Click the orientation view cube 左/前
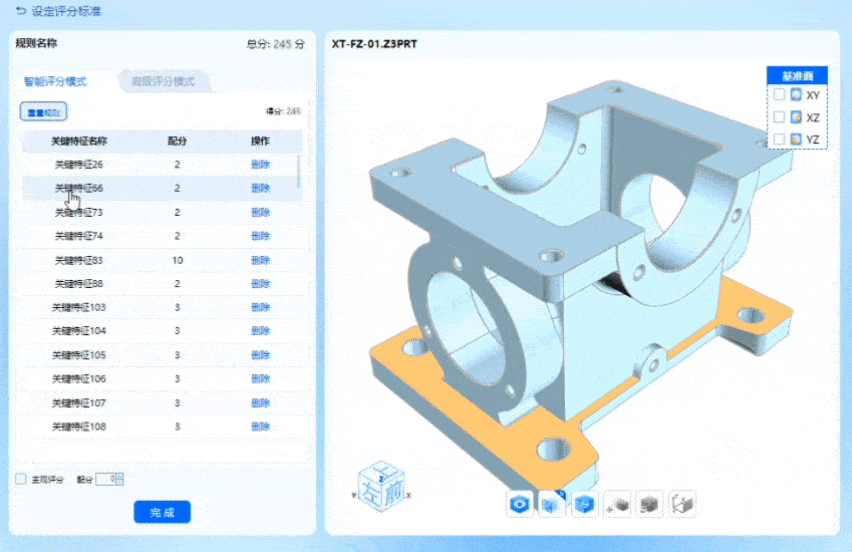The height and width of the screenshot is (552, 852). (x=382, y=487)
